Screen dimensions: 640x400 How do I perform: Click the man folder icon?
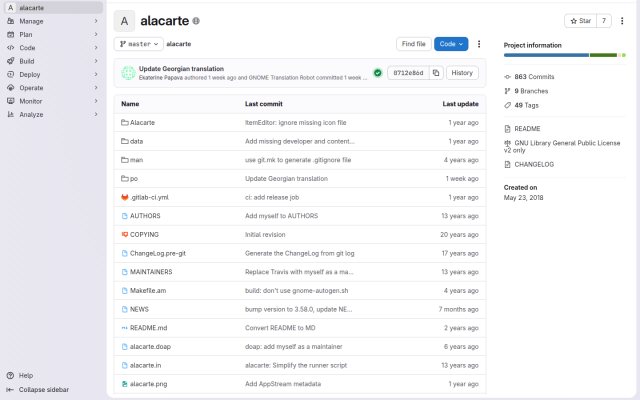(x=124, y=160)
